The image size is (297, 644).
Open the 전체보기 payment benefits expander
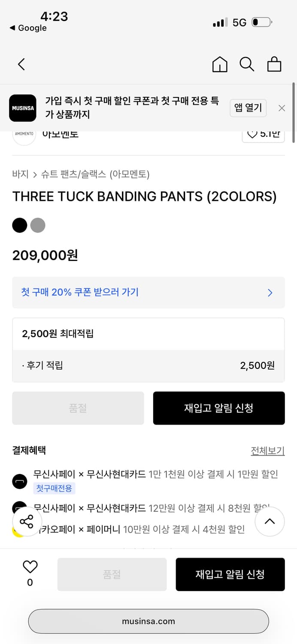(x=268, y=450)
